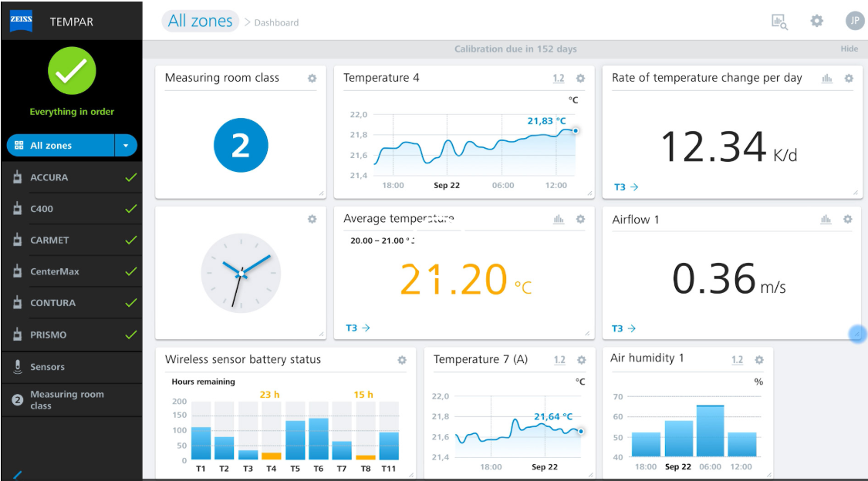
Task: Open the ACCURA zone
Action: pos(72,177)
